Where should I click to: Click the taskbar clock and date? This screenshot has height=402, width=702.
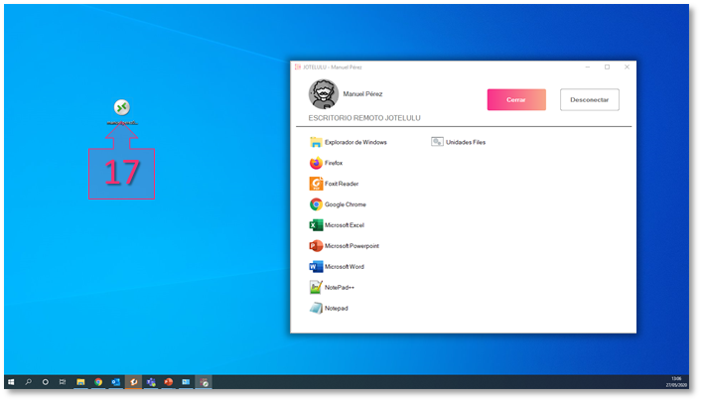[x=676, y=382]
